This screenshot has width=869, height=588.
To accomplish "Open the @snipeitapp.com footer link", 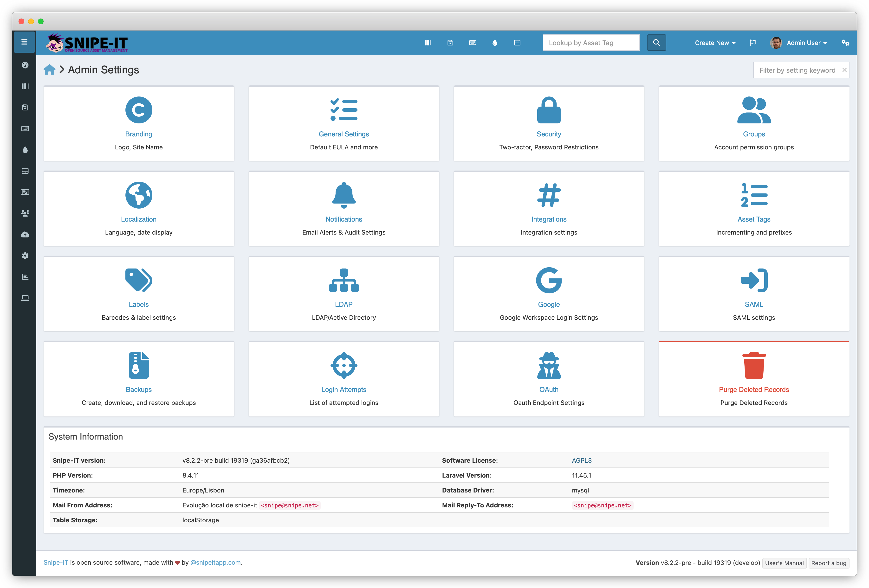I will [x=215, y=562].
